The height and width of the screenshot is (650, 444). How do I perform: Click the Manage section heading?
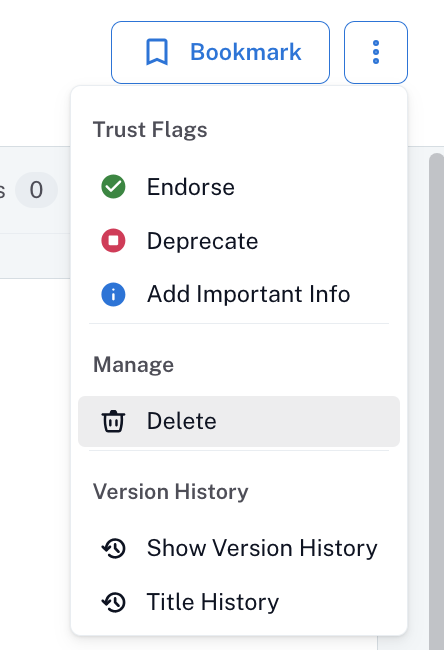click(x=133, y=365)
